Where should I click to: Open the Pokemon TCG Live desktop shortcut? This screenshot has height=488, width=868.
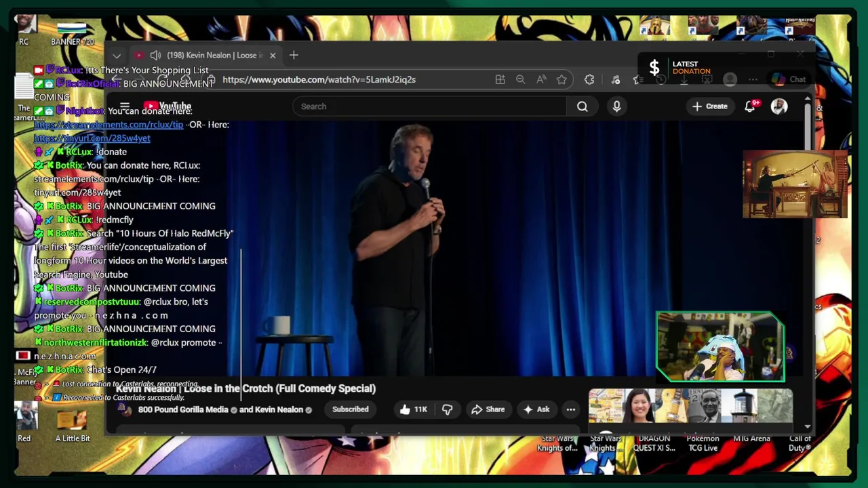(x=703, y=443)
